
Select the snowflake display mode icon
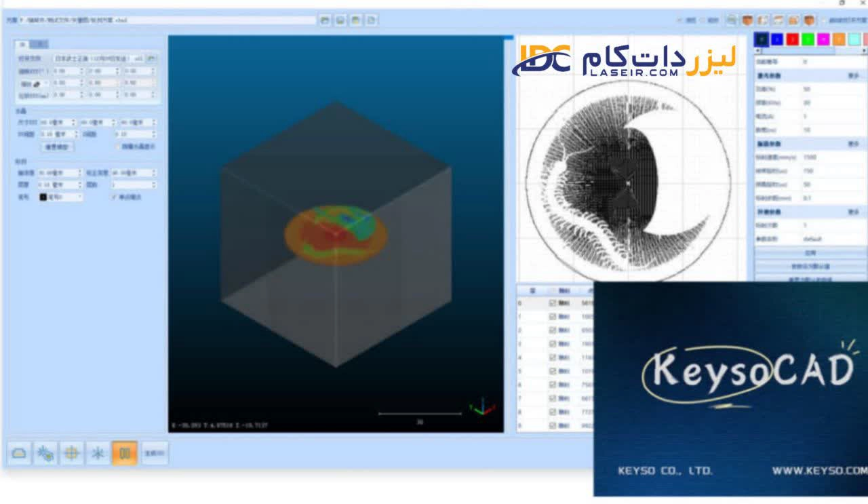[x=98, y=453]
